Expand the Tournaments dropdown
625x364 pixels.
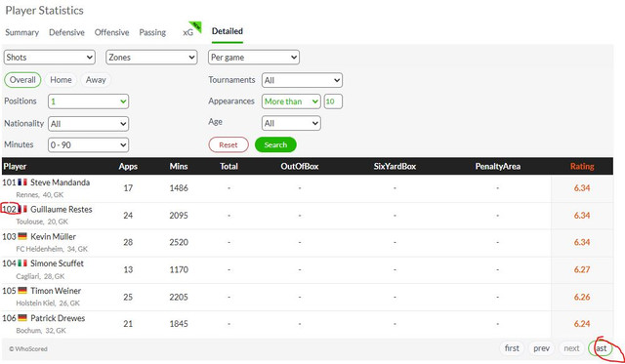click(302, 80)
